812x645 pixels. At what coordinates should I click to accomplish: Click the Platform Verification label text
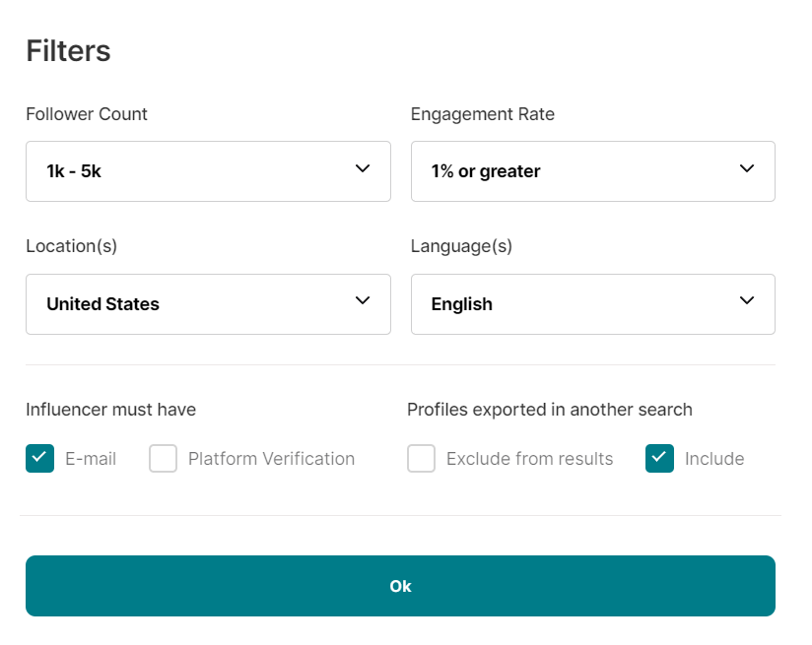(271, 459)
